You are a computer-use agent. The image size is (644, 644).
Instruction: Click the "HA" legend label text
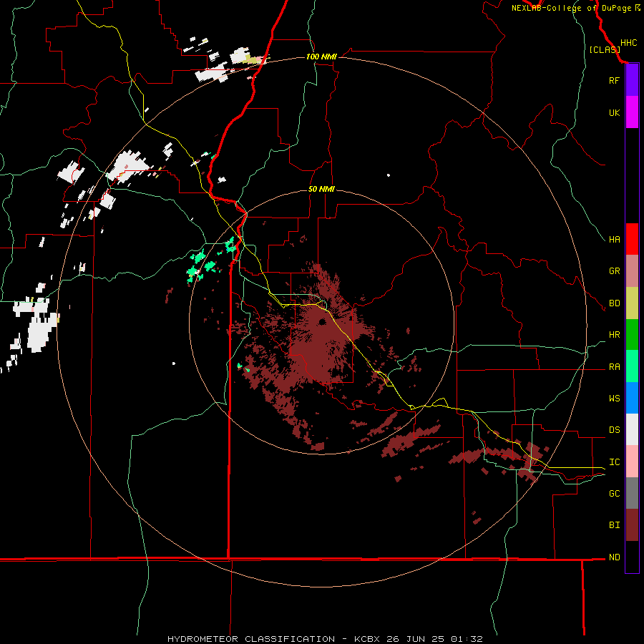614,240
